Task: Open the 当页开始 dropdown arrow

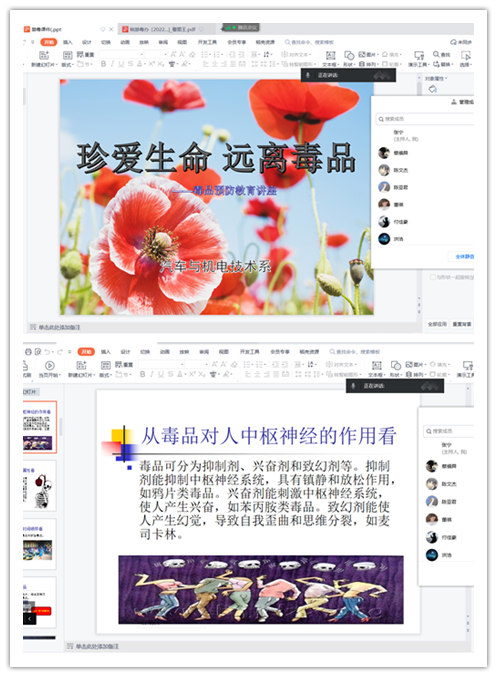Action: point(60,375)
